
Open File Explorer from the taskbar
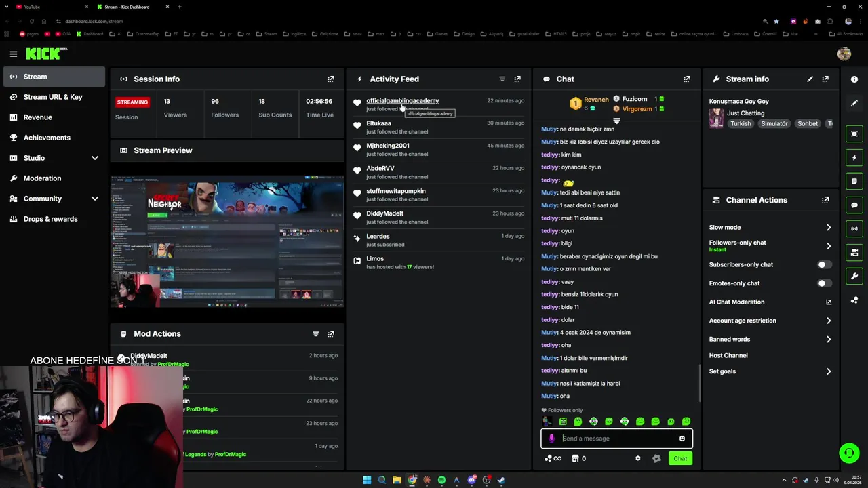point(397,480)
